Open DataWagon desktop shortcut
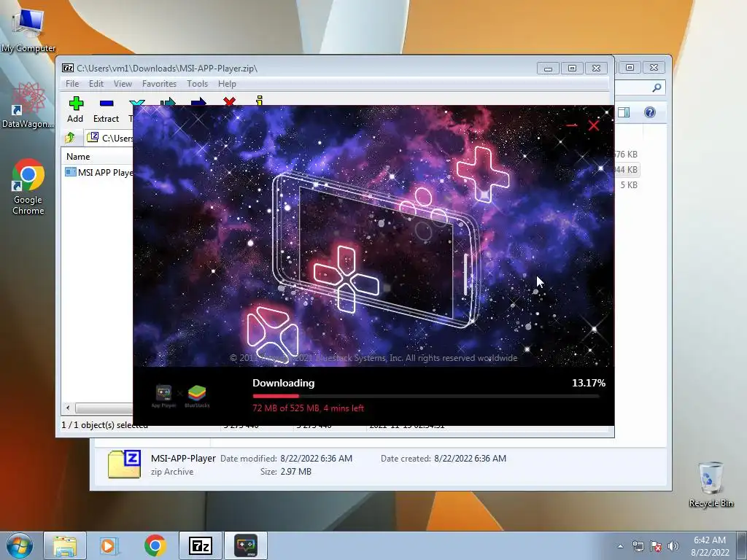This screenshot has width=747, height=560. point(28,106)
